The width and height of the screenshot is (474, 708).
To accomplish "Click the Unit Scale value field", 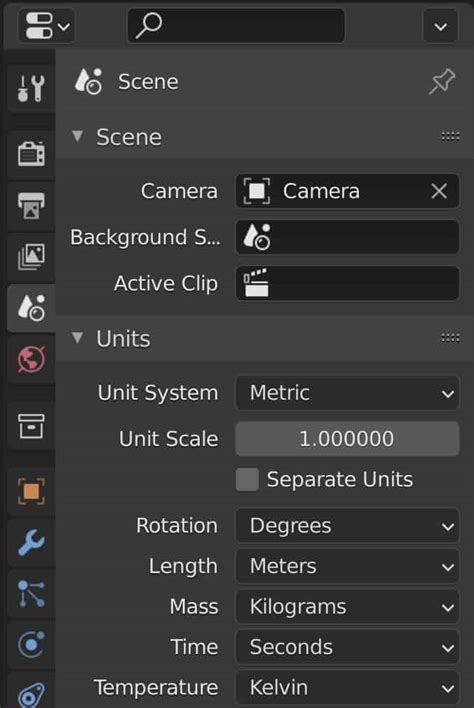I will coord(347,438).
